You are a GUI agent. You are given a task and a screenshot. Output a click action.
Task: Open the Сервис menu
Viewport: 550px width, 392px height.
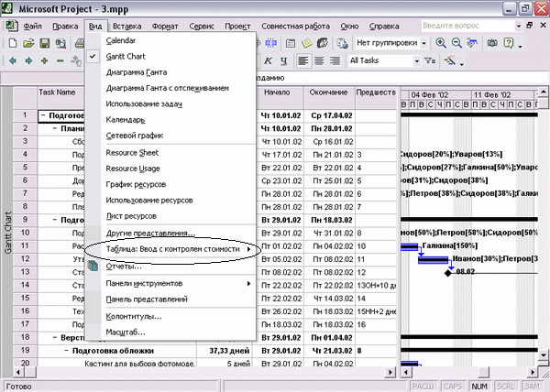point(202,26)
